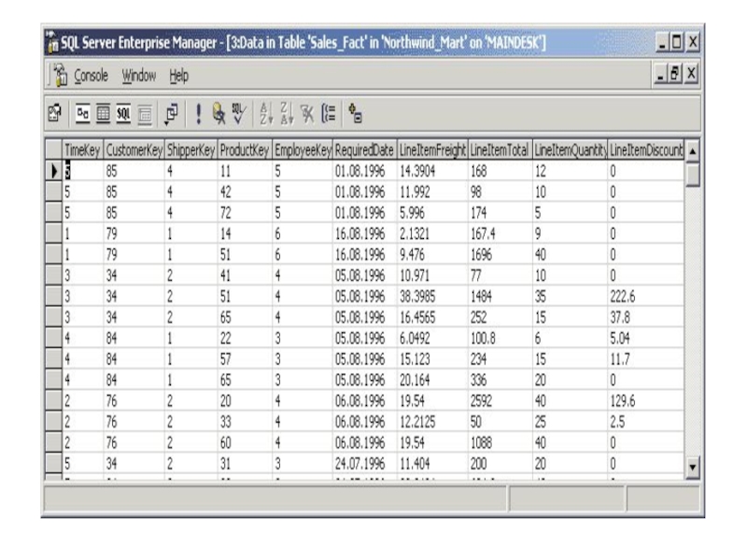Click the Group By icon
Image resolution: width=747 pixels, height=560 pixels.
click(x=329, y=113)
